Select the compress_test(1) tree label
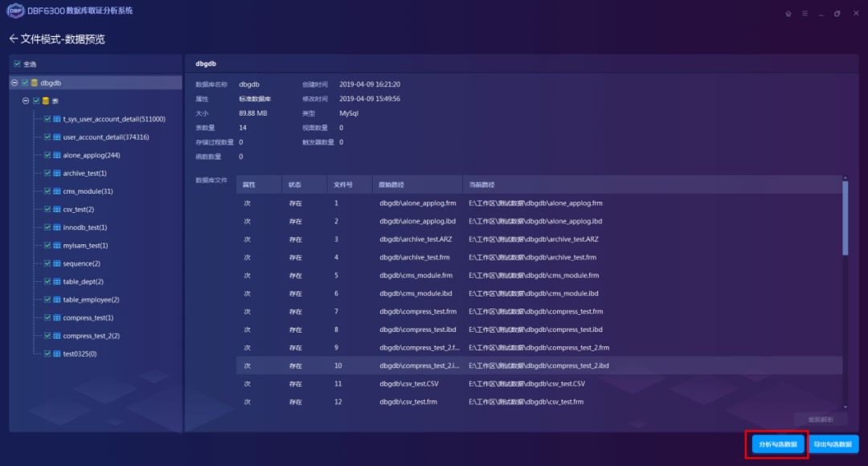868x466 pixels. 88,317
